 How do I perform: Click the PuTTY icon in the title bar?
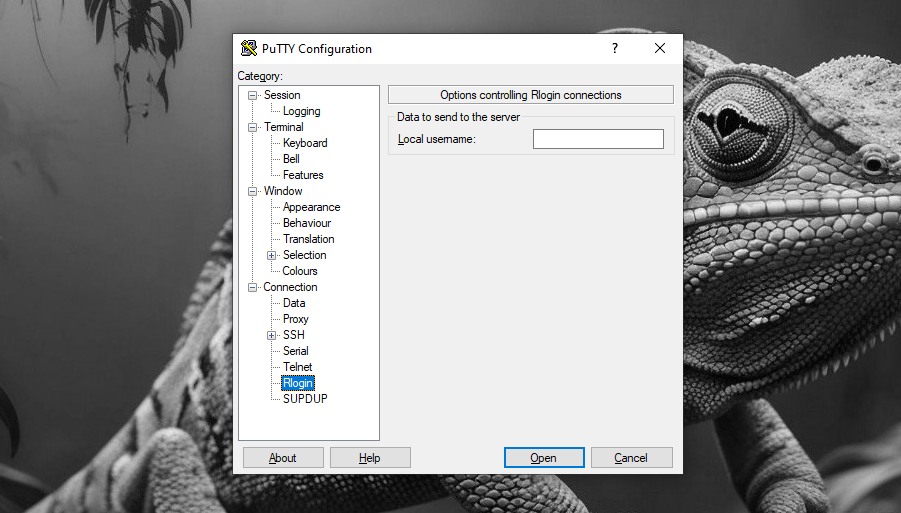[249, 49]
